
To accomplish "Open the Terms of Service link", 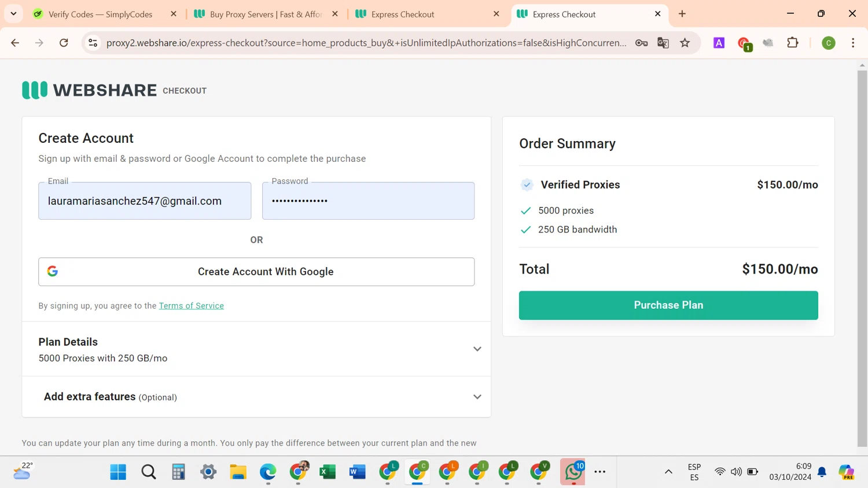I will [192, 306].
